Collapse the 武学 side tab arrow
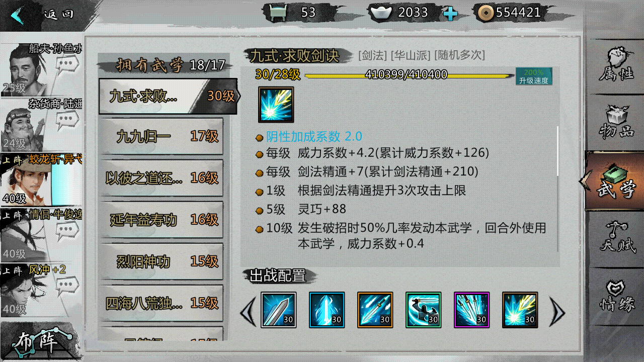 [585, 181]
